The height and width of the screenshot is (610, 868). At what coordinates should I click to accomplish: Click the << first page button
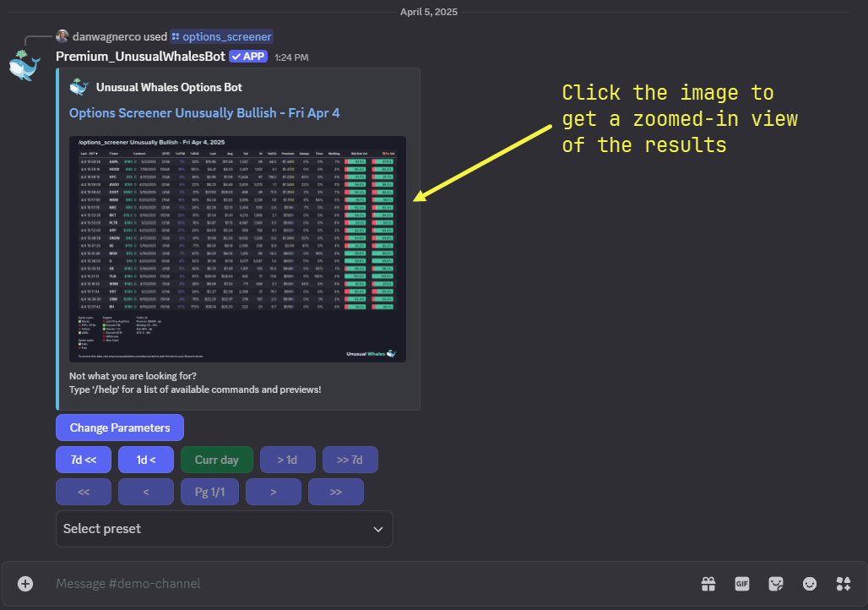tap(84, 492)
